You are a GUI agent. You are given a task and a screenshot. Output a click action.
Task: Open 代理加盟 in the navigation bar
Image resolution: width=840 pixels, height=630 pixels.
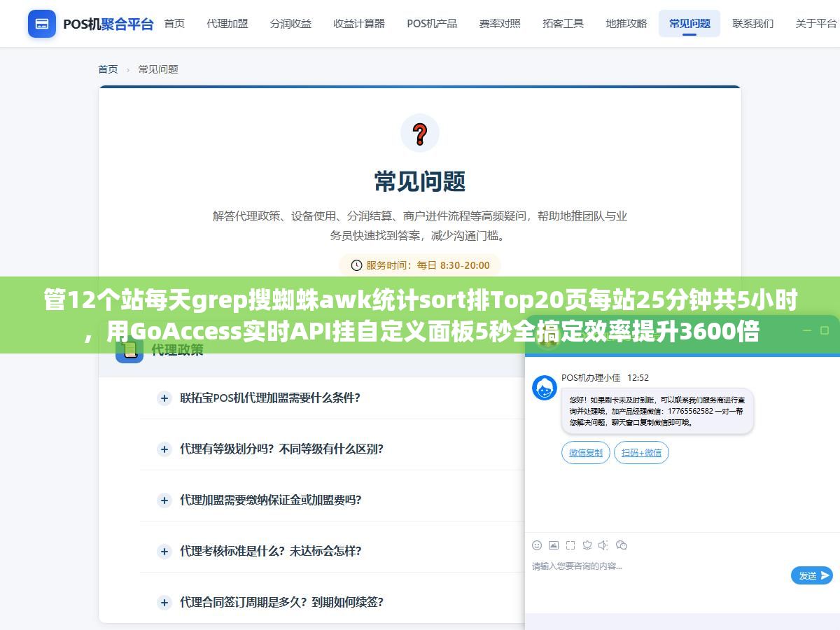227,24
